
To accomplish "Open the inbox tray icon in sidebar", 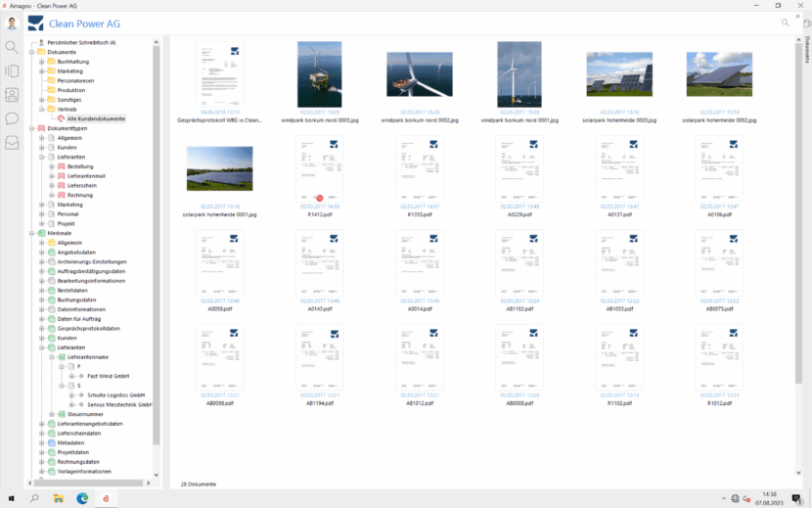I will click(x=12, y=143).
